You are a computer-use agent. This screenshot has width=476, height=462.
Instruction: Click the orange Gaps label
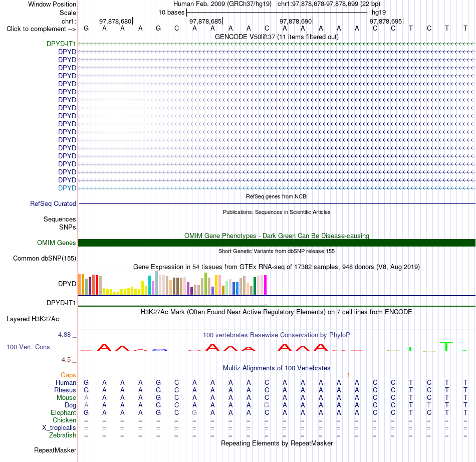68,375
